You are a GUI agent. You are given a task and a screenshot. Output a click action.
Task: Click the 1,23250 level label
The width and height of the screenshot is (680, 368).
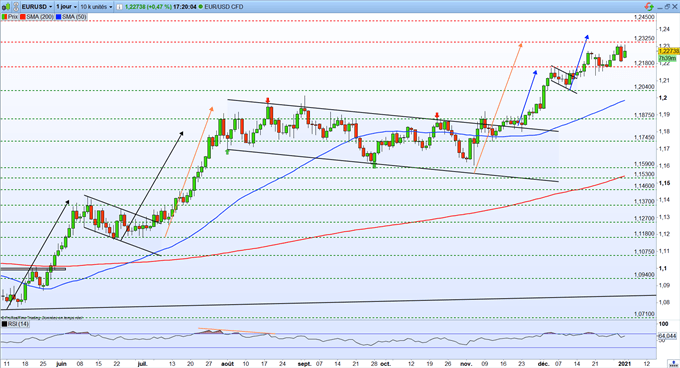[644, 39]
